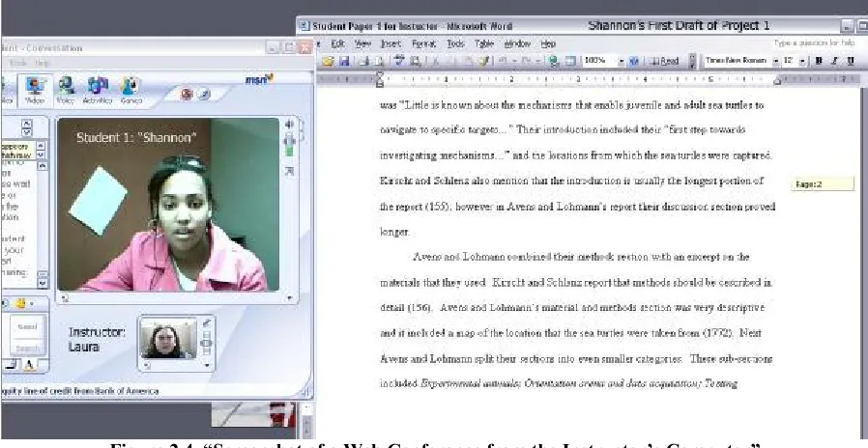Open the Edit menu in Word

coord(337,43)
